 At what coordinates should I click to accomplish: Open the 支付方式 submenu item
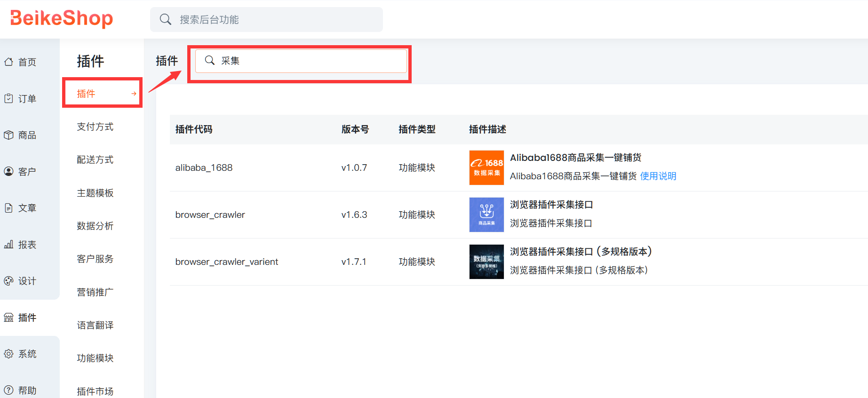tap(95, 127)
